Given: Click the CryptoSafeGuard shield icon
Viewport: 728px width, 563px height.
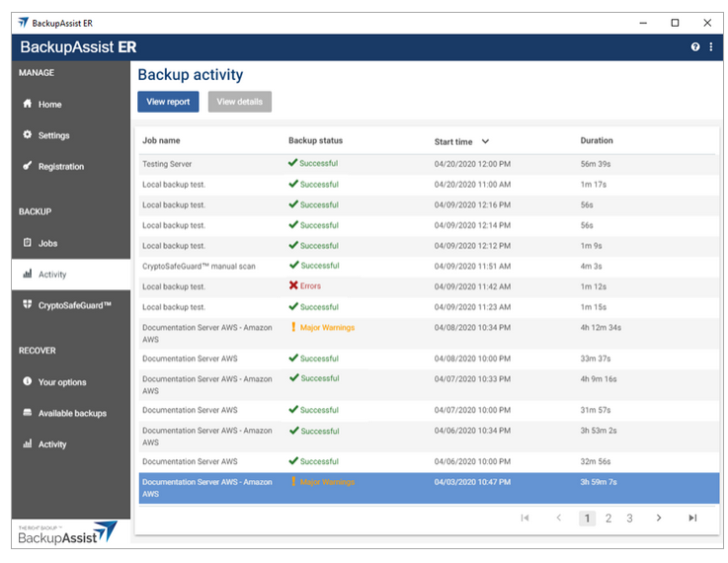Looking at the screenshot, I should [x=28, y=305].
